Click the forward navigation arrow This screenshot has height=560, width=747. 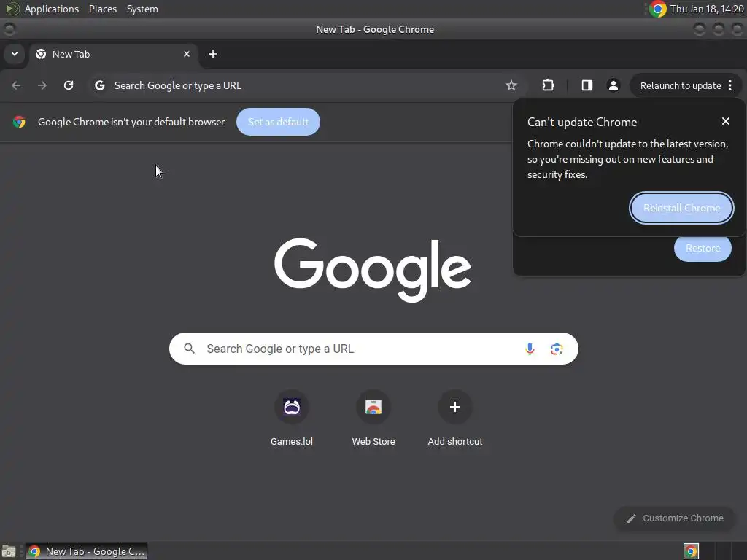[42, 85]
